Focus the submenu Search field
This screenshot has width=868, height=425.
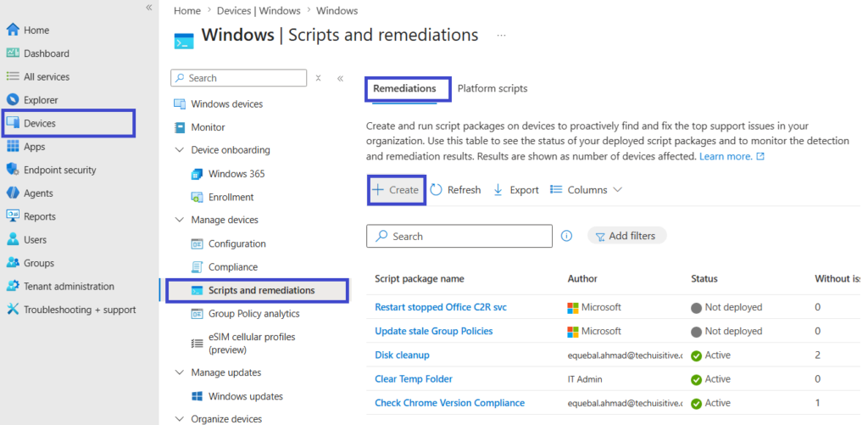(x=238, y=78)
